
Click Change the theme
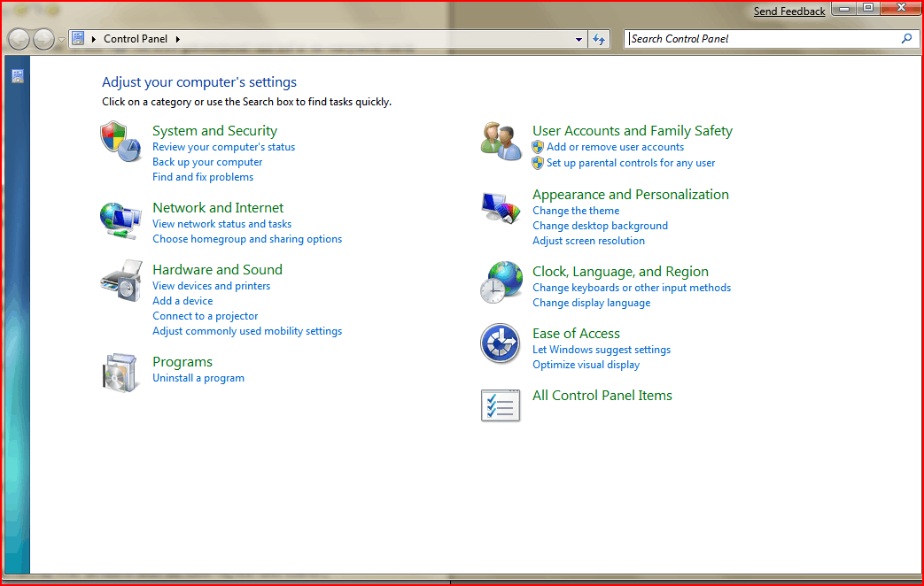point(576,211)
